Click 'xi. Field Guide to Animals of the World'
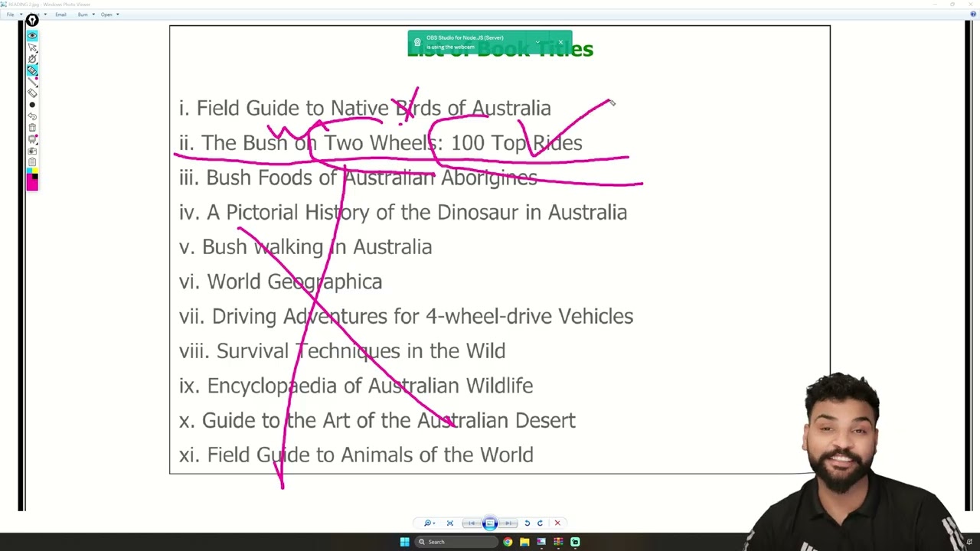Image resolution: width=980 pixels, height=551 pixels. coord(356,455)
